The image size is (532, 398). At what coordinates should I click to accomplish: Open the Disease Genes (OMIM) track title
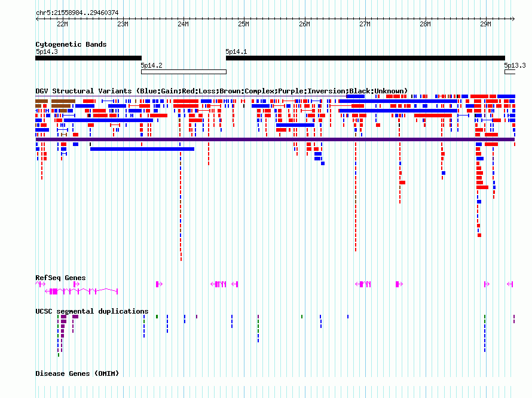point(77,373)
